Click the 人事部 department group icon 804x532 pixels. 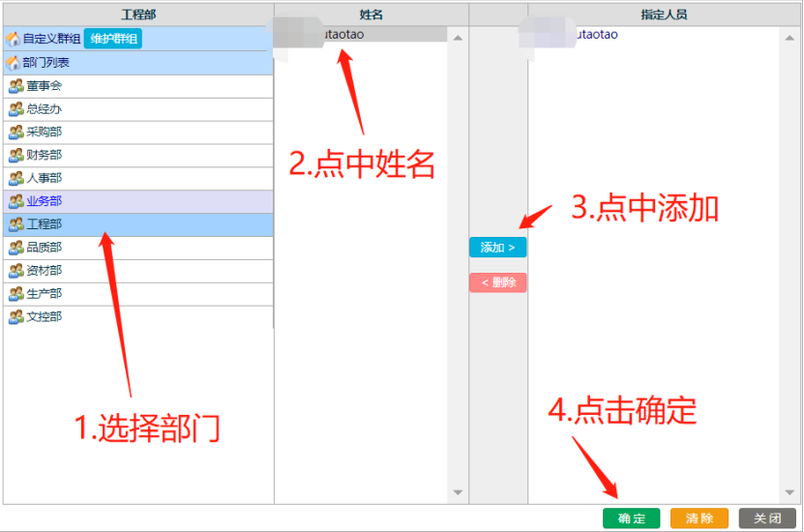pos(15,179)
